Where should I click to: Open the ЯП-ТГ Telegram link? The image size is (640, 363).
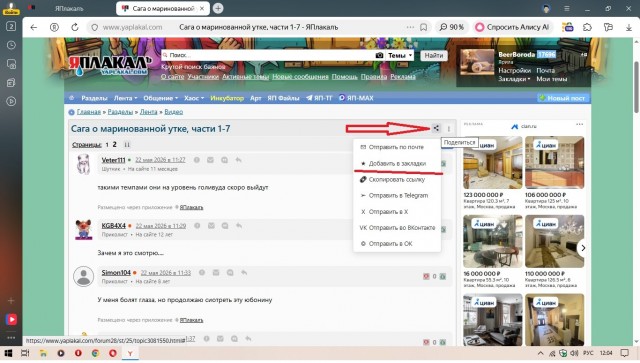(x=319, y=98)
